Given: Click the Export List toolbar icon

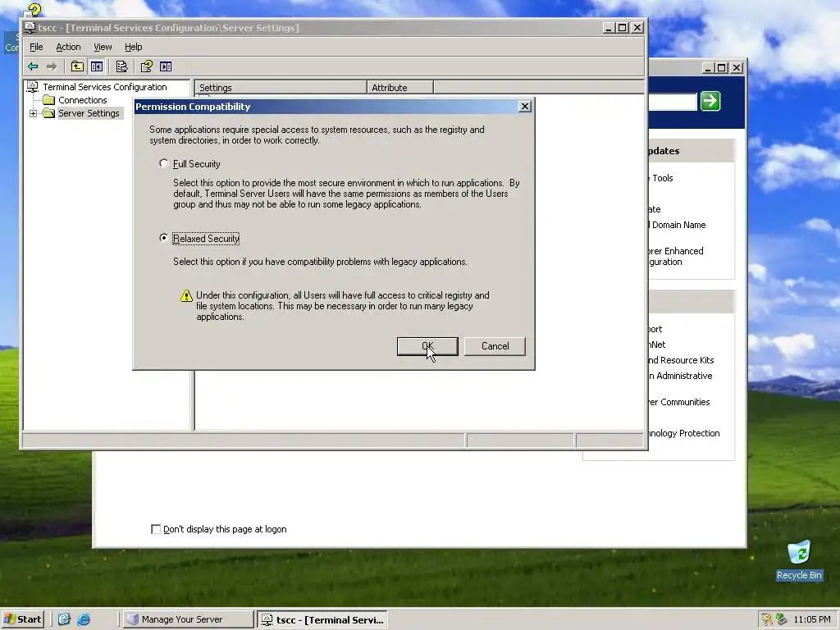Looking at the screenshot, I should (x=121, y=66).
